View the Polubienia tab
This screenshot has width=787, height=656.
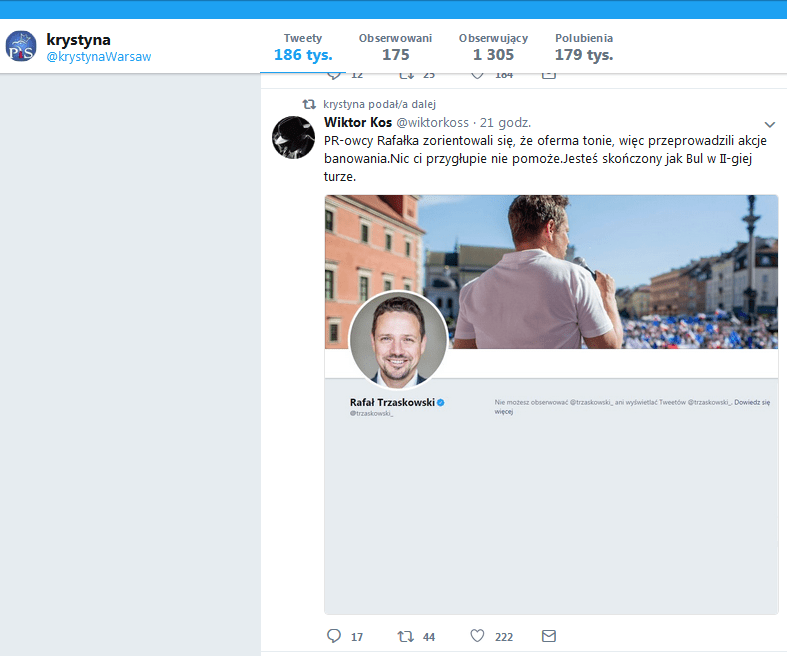(584, 47)
